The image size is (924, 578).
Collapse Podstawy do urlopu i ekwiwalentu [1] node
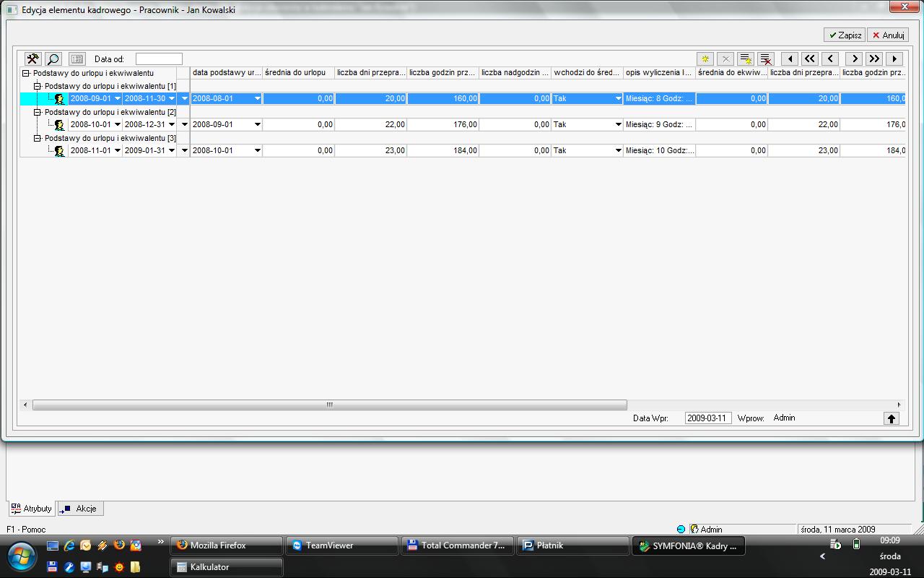coord(38,86)
